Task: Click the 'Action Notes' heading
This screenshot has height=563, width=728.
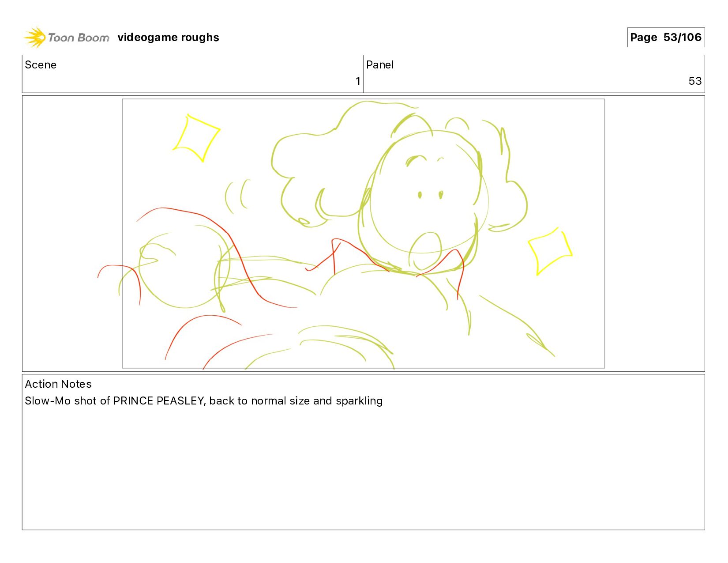Action: 58,384
